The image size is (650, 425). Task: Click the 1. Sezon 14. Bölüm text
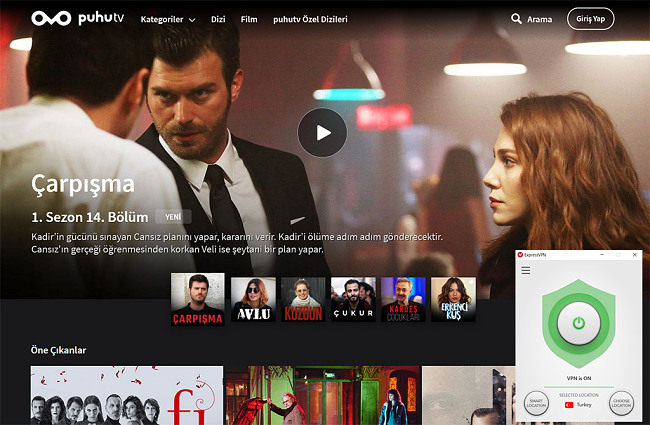click(90, 217)
